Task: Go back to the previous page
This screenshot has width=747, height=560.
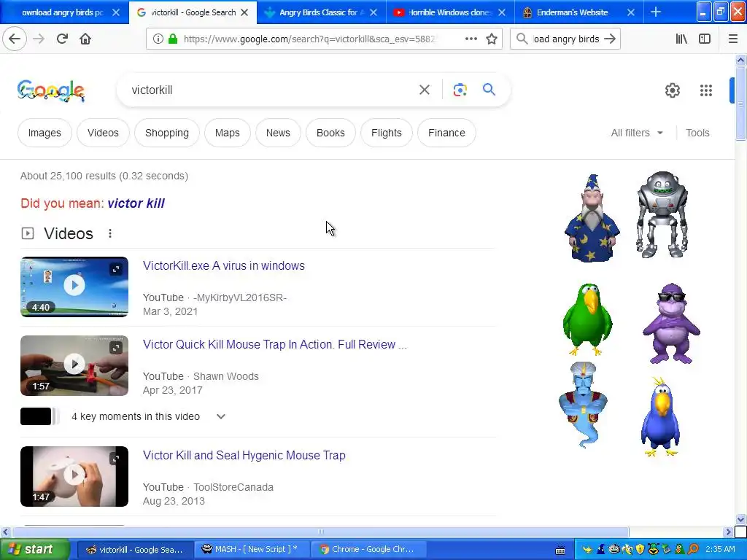Action: (x=15, y=39)
